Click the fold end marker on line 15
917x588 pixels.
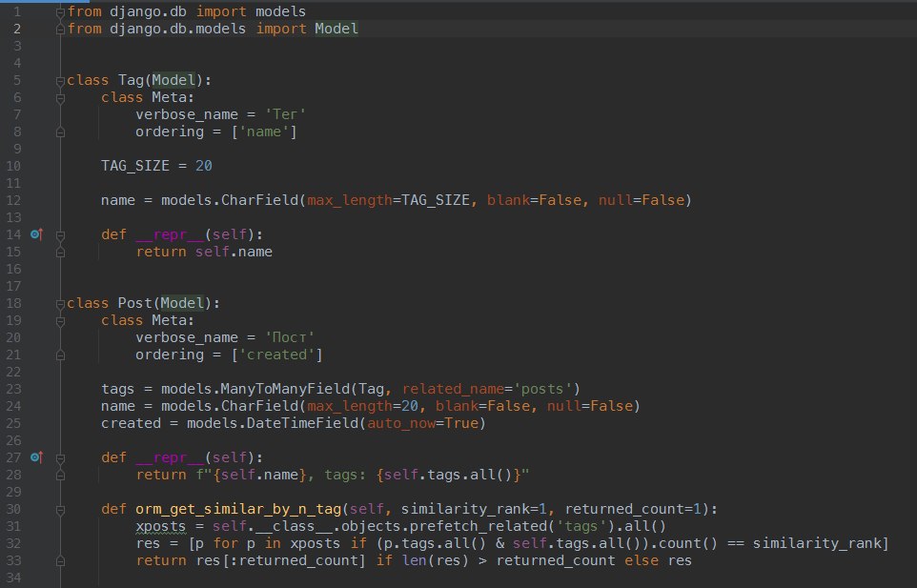tap(60, 253)
